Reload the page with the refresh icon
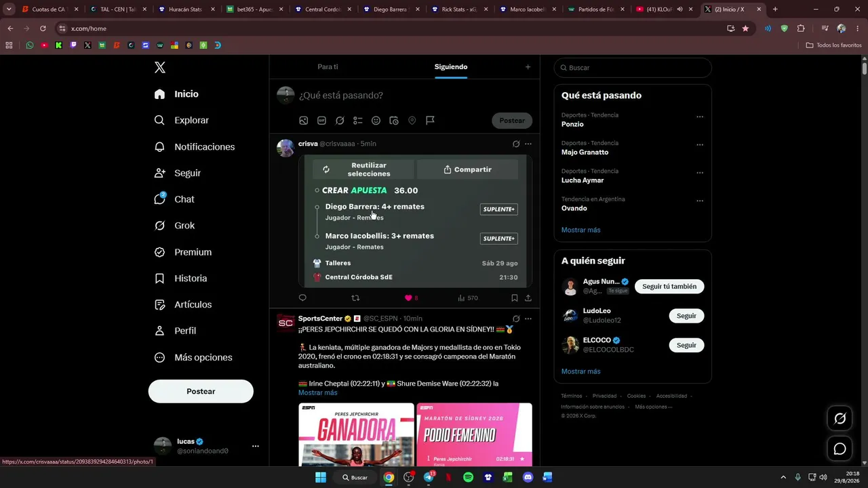Image resolution: width=868 pixels, height=488 pixels. [43, 28]
